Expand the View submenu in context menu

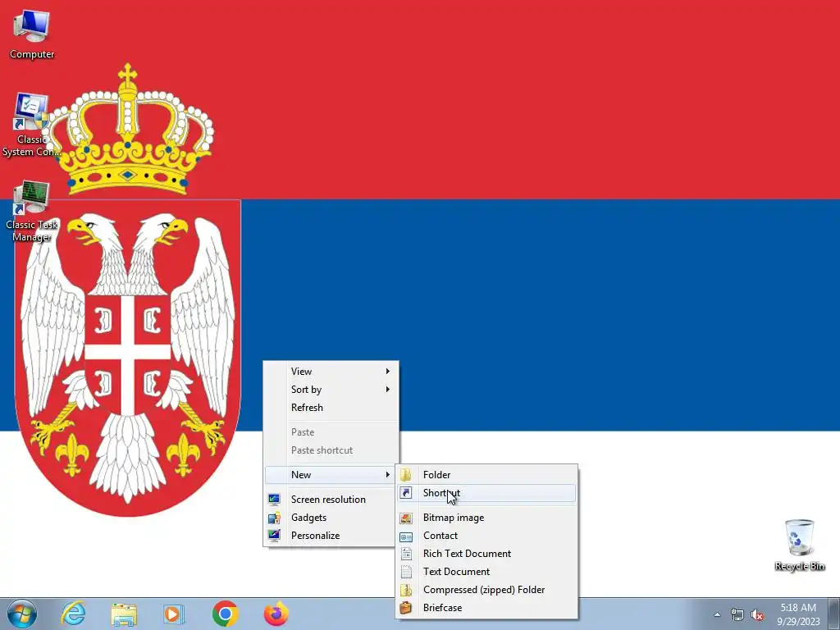point(331,372)
